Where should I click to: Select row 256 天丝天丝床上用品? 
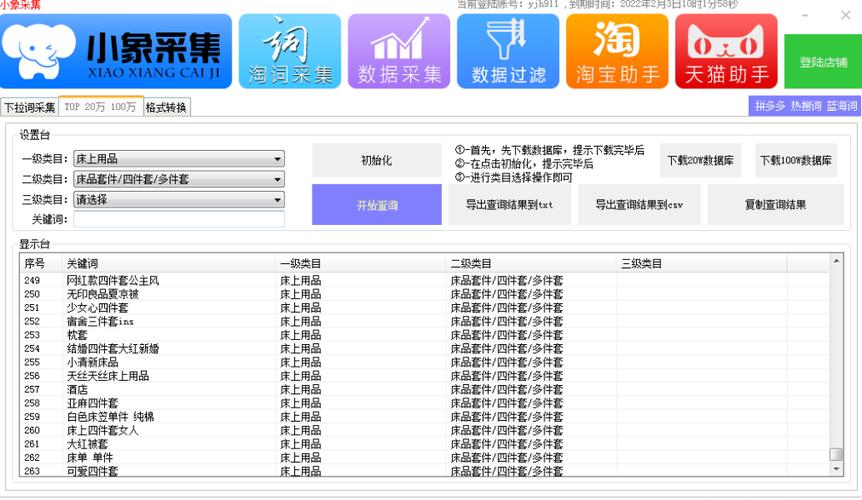point(424,376)
